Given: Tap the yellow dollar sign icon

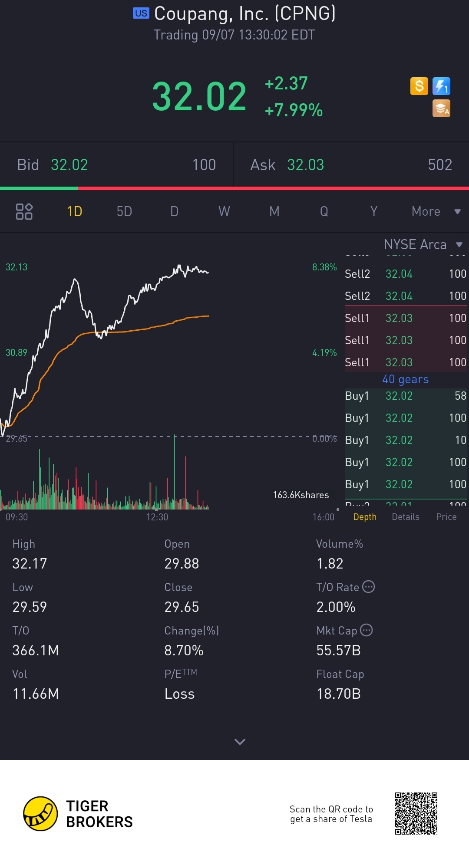Looking at the screenshot, I should click(x=419, y=86).
